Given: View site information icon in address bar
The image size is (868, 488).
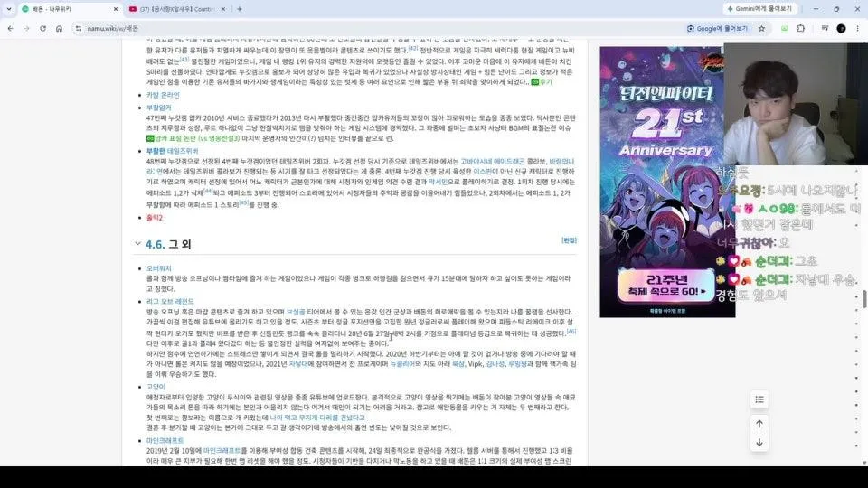Looking at the screenshot, I should tap(79, 28).
